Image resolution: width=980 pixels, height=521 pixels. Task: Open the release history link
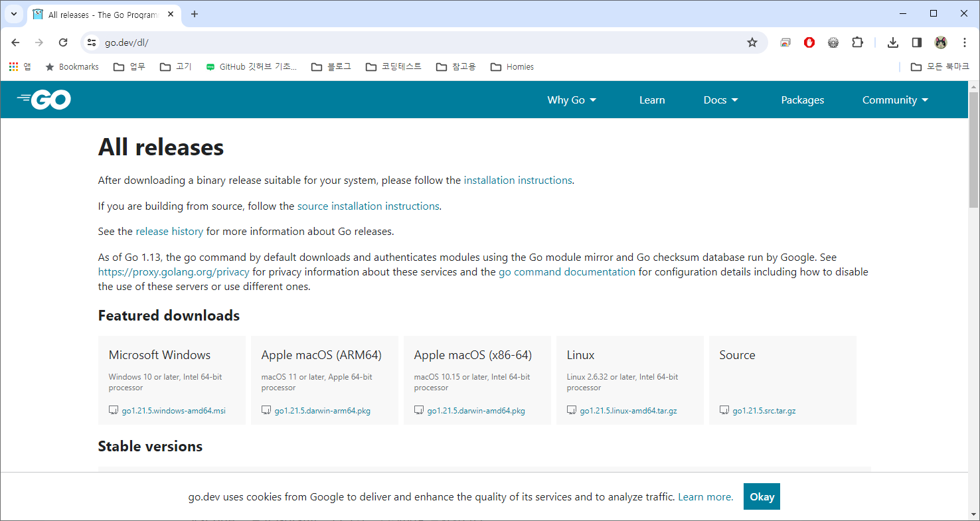(169, 232)
